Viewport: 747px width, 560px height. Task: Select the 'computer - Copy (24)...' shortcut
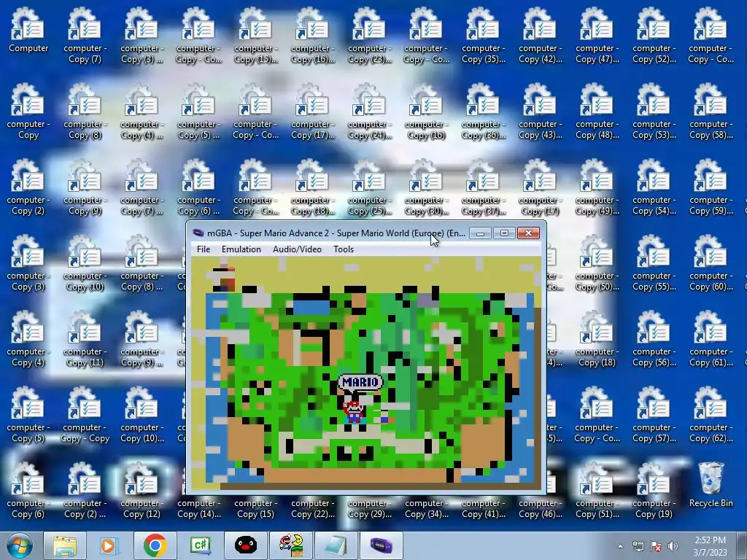[x=369, y=112]
